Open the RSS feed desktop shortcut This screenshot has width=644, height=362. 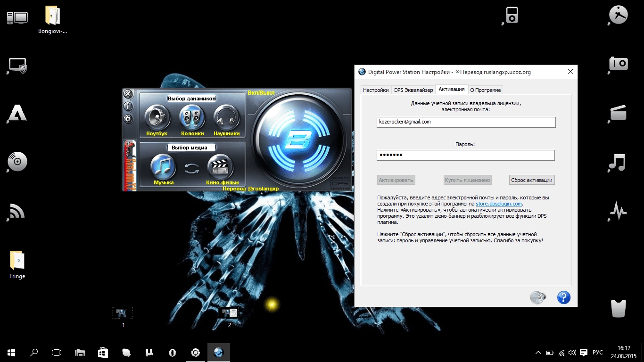click(17, 212)
